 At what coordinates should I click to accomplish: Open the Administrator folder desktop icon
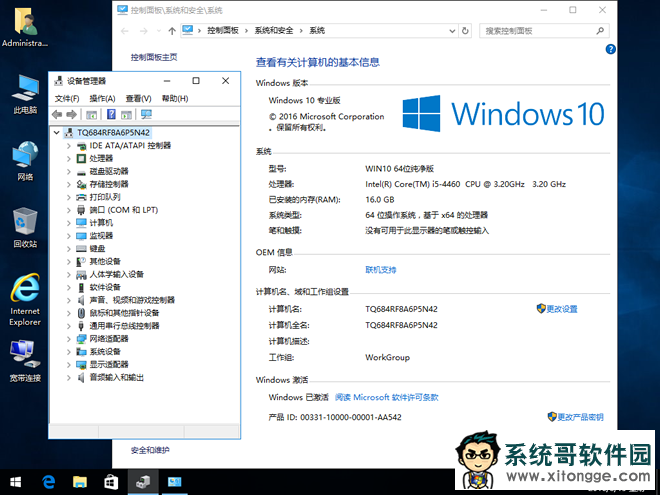pyautogui.click(x=25, y=28)
